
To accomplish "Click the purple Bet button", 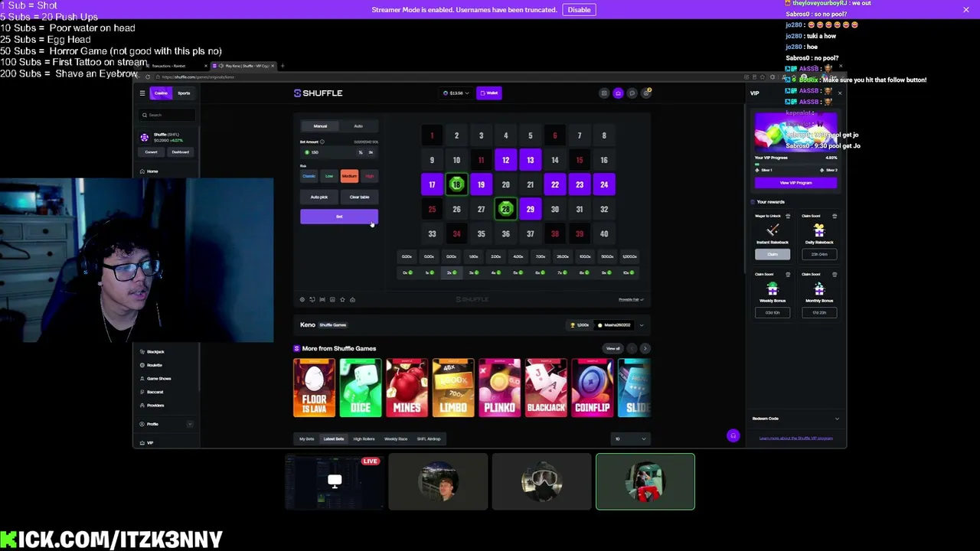I will click(x=339, y=217).
